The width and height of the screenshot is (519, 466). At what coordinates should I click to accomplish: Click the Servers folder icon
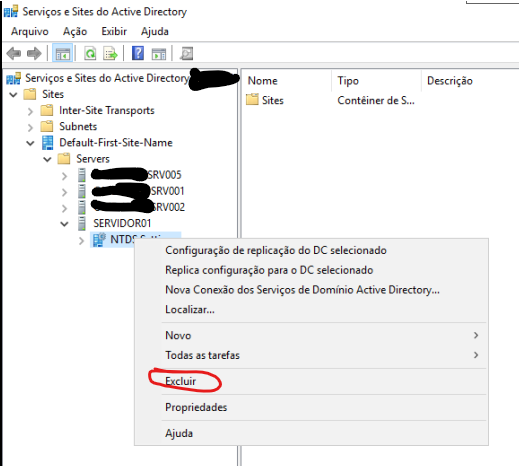coord(64,159)
